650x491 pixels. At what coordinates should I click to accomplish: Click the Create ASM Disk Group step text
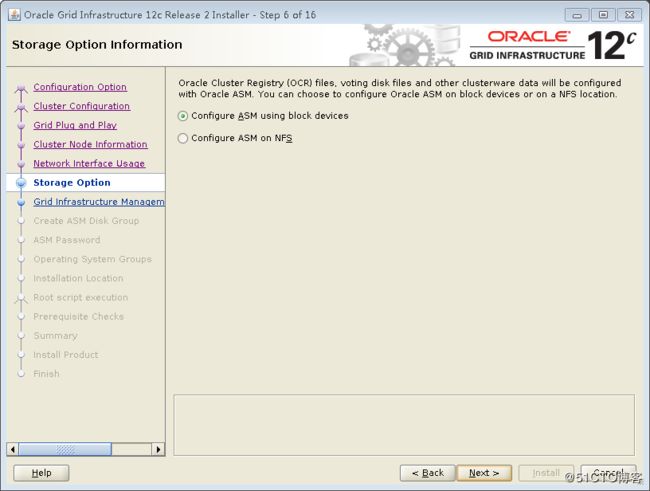click(x=86, y=221)
